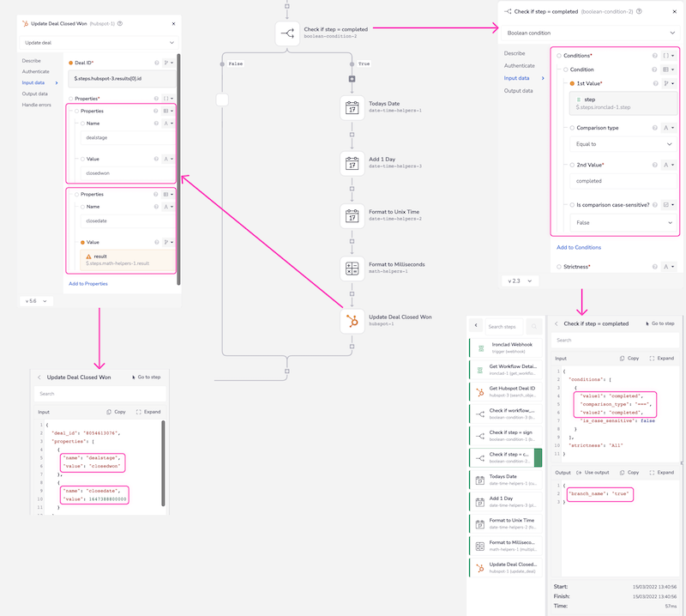Switch to the Output data tab
The width and height of the screenshot is (686, 616).
coord(34,94)
